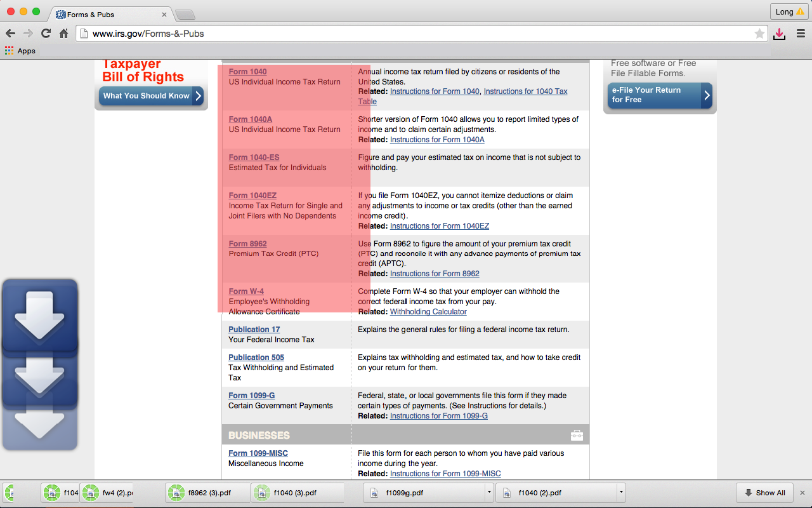Close the downloads bar with the X
The width and height of the screenshot is (812, 508).
[802, 493]
